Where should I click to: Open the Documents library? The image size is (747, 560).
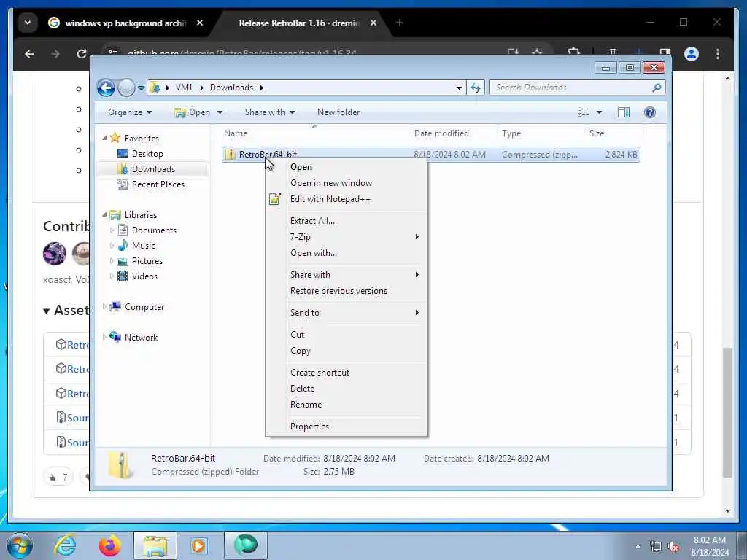pos(154,230)
